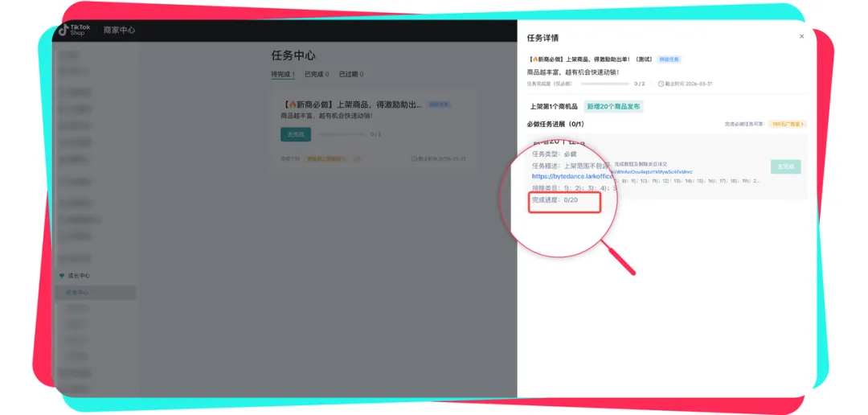Select the 新增20个商品发布 tab
The image size is (868, 415).
click(613, 106)
